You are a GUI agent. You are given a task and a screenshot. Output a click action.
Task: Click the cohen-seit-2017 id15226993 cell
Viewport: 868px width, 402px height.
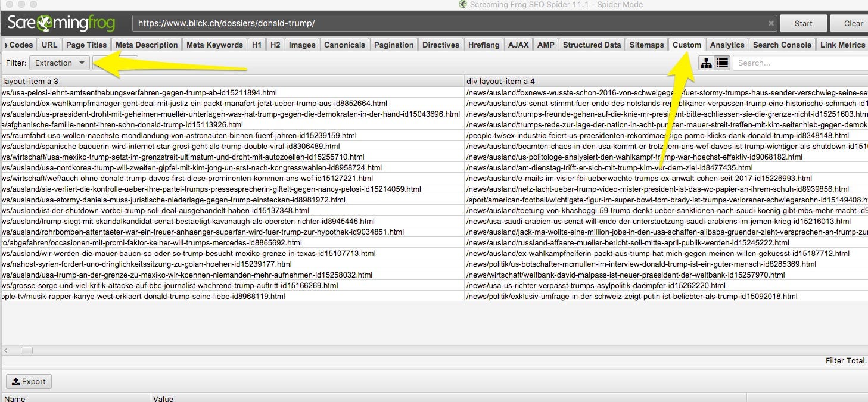click(x=666, y=178)
